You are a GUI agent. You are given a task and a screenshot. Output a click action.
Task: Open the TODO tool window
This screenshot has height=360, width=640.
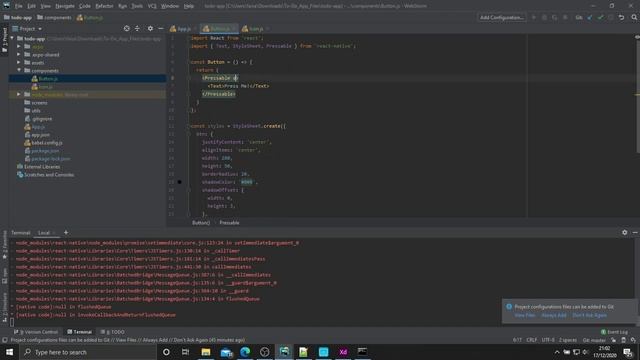(112, 332)
